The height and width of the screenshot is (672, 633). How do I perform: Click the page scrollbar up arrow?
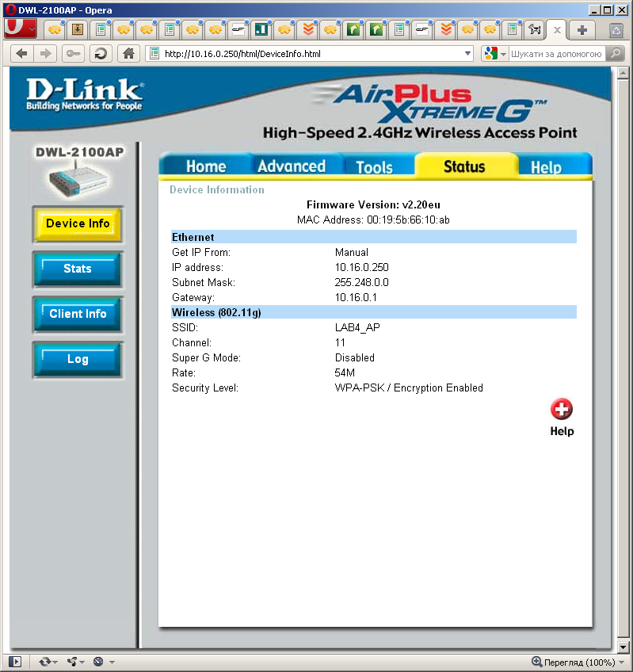point(623,73)
